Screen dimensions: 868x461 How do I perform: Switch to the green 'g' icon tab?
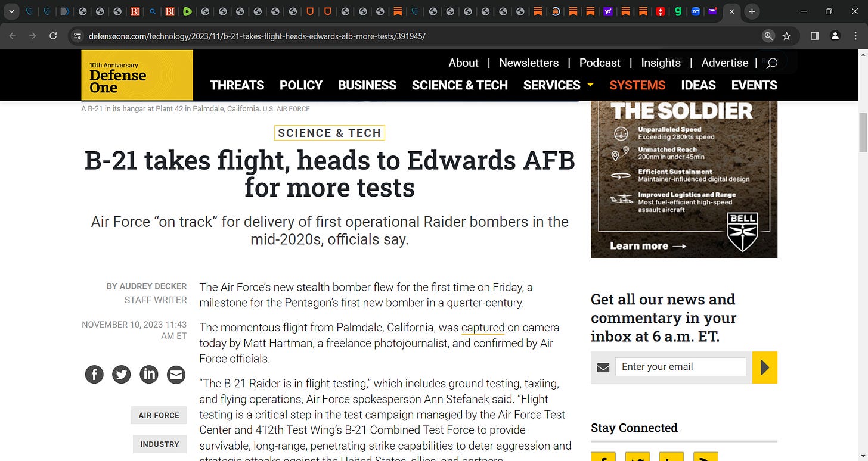pos(678,11)
